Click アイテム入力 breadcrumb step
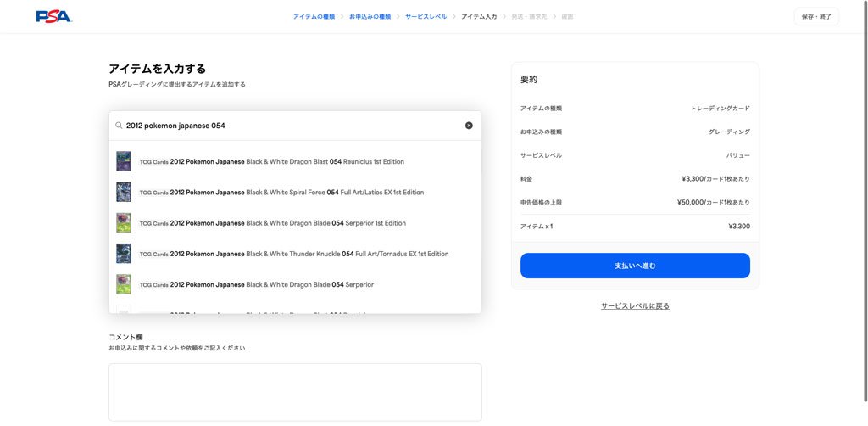This screenshot has width=868, height=426. pos(479,17)
